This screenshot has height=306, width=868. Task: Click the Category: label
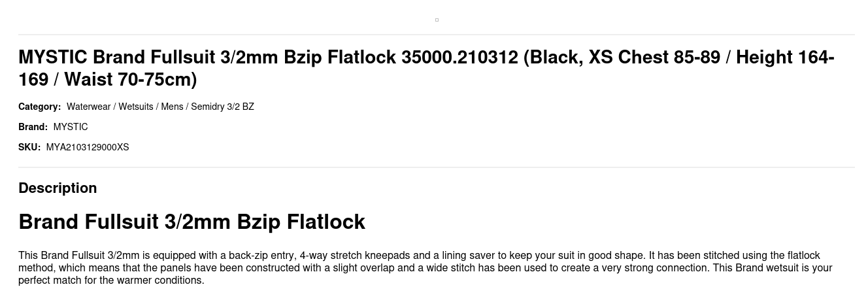39,107
